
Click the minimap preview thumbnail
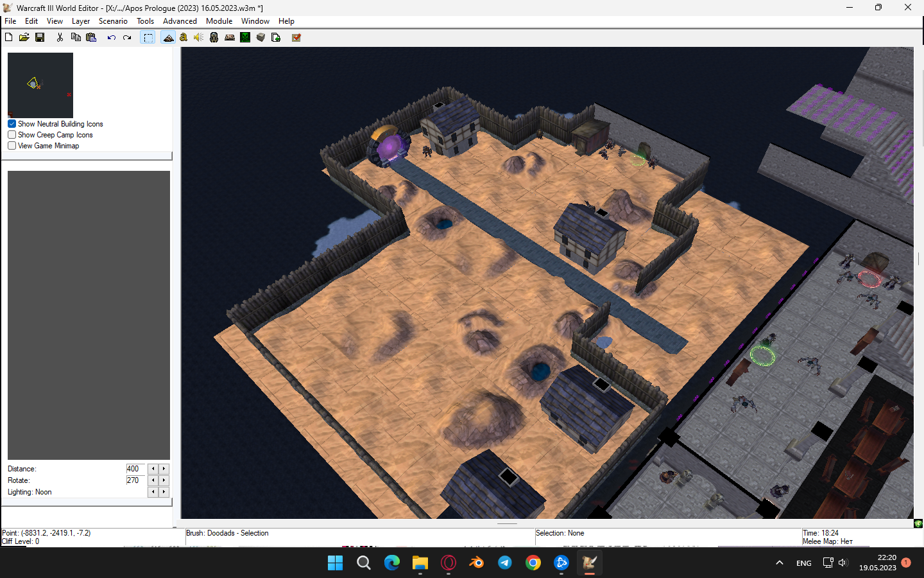coord(40,85)
